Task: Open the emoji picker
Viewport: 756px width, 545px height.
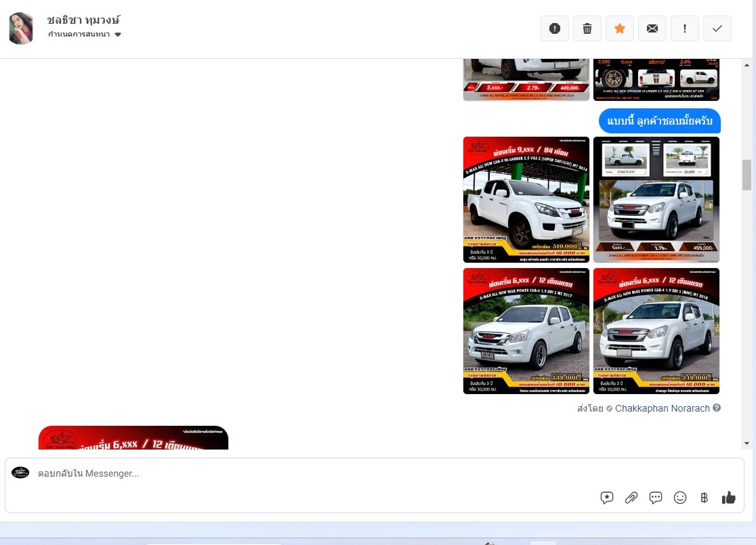Action: pos(680,498)
